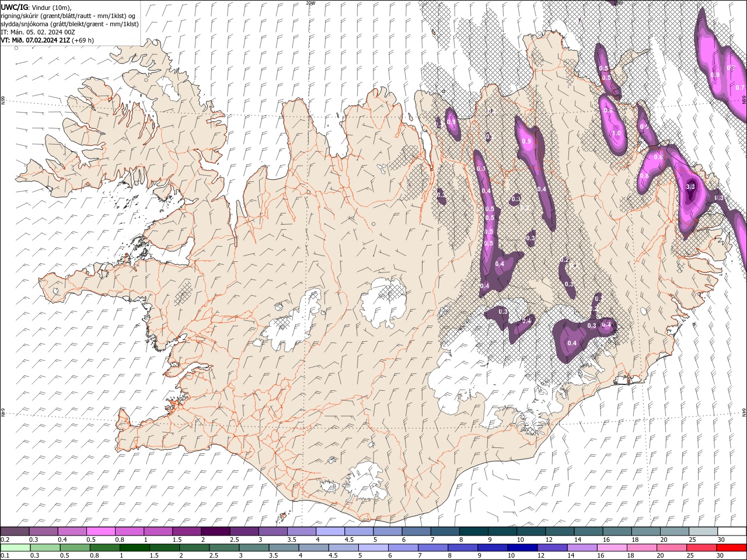Click the bright pink 0.5 swatch in upper legend row
Screen dimensions: 747x560
[x=100, y=531]
